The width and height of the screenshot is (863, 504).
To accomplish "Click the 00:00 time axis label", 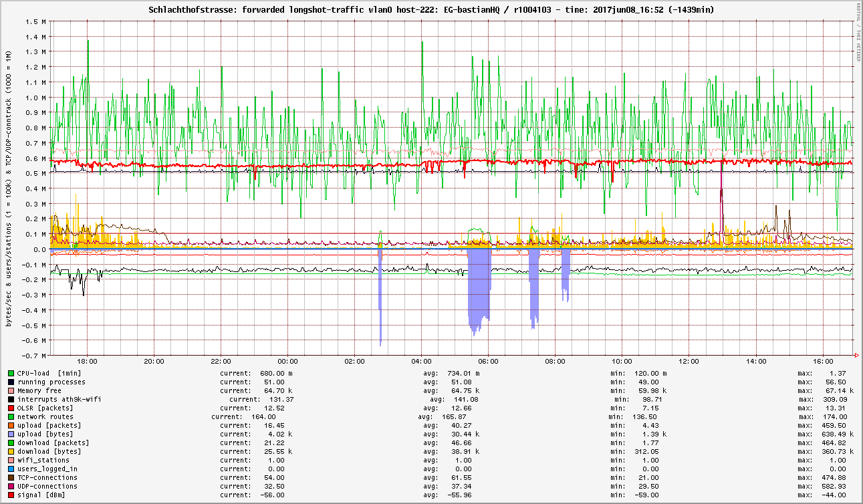I will 288,362.
